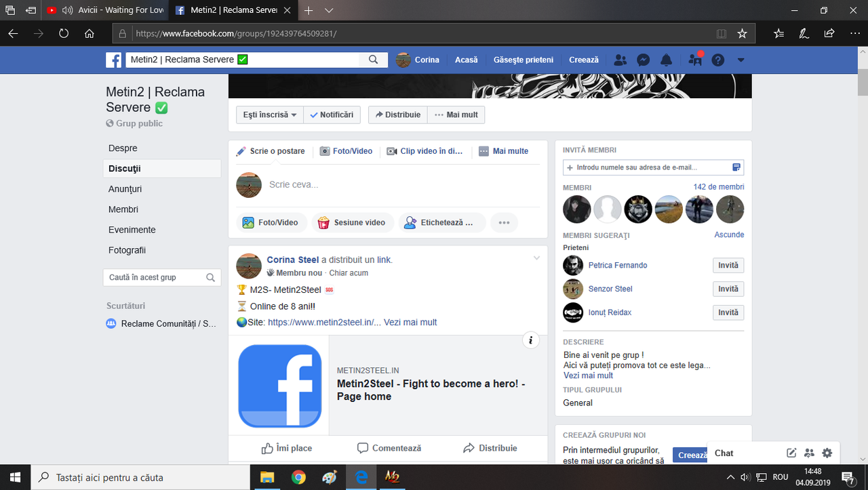Click Comentează on the post

click(x=389, y=448)
